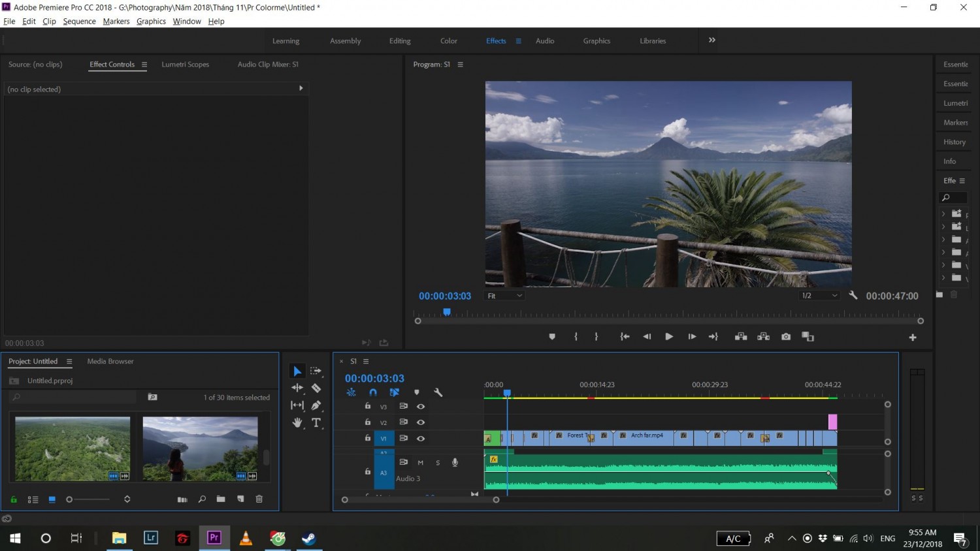Select the Hand tool
The height and width of the screenshot is (551, 980).
297,423
